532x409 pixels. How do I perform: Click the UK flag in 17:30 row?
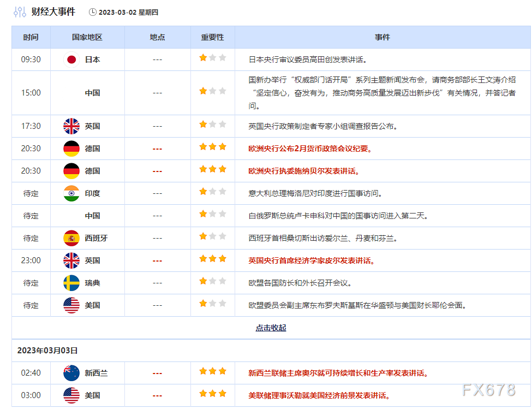71,126
